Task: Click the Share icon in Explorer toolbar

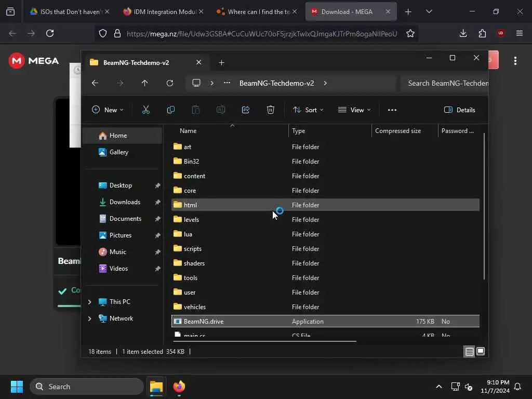Action: point(246,110)
